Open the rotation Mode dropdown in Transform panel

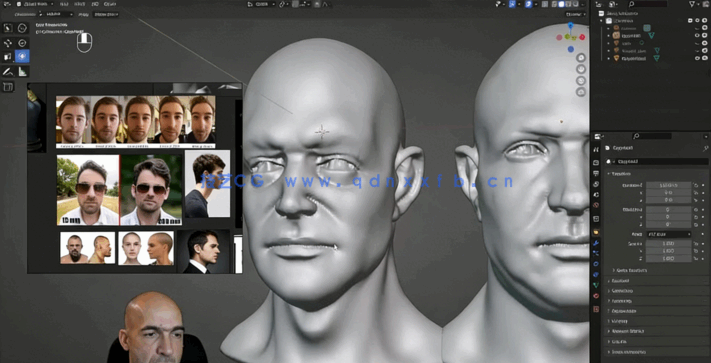(x=668, y=234)
